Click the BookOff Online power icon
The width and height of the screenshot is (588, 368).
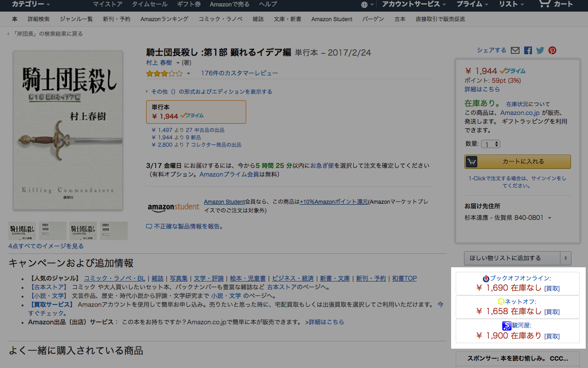point(486,278)
